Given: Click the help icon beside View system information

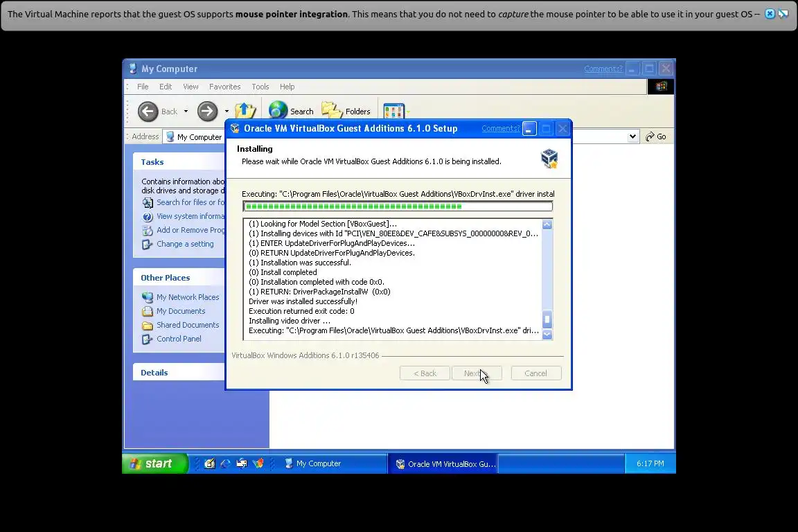Looking at the screenshot, I should [x=148, y=217].
